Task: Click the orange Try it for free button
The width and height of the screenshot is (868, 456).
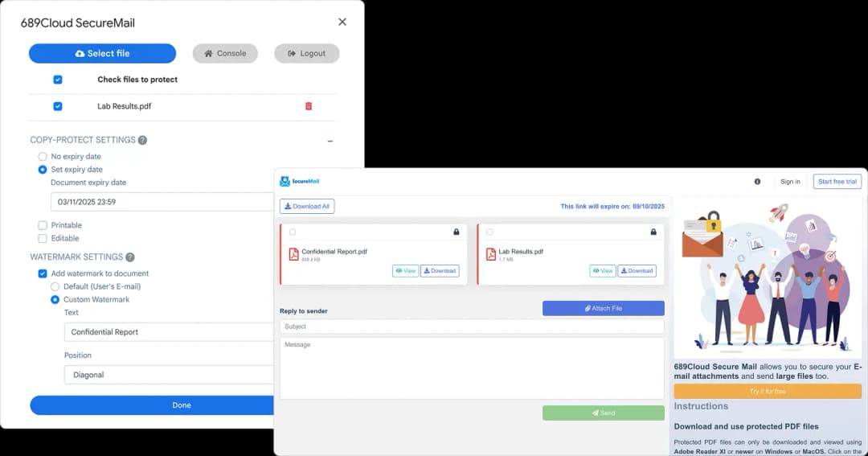Action: coord(768,391)
